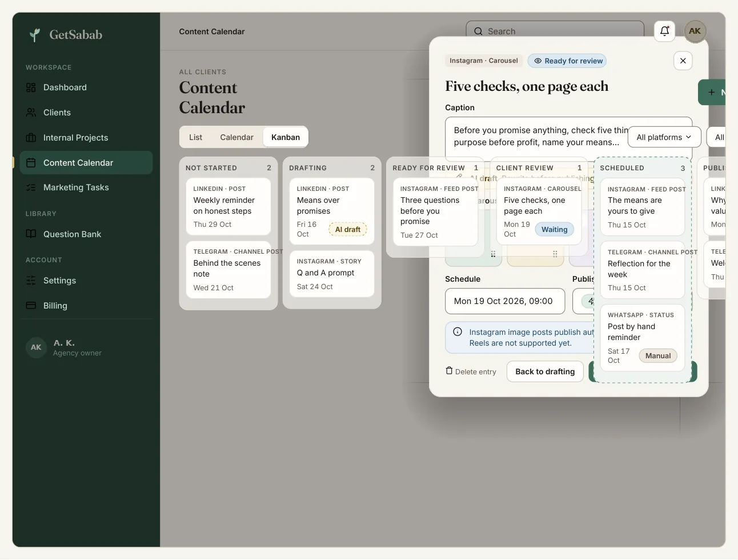738x560 pixels.
Task: Click the Waiting badge on Five checks card
Action: [555, 230]
